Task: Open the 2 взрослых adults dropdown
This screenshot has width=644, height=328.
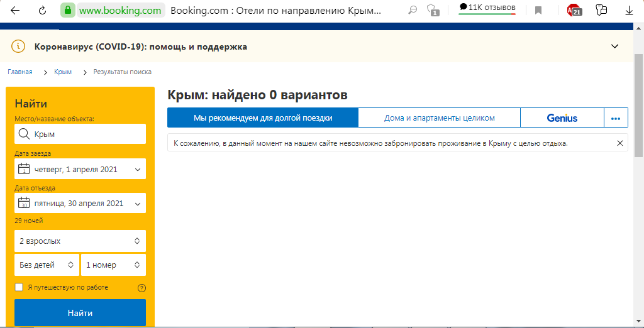Action: point(80,241)
